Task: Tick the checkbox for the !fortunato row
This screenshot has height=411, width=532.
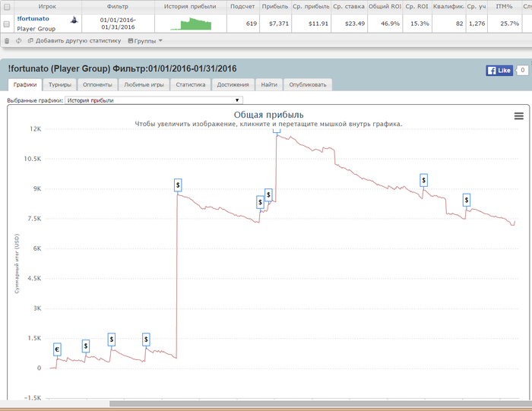Action: 6,24
